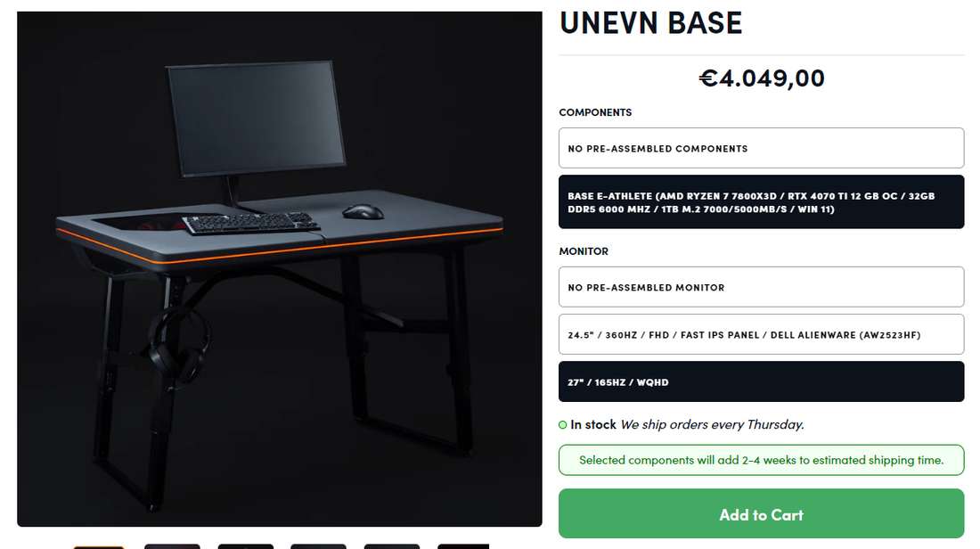Click the €4.049,00 price text

coord(761,78)
